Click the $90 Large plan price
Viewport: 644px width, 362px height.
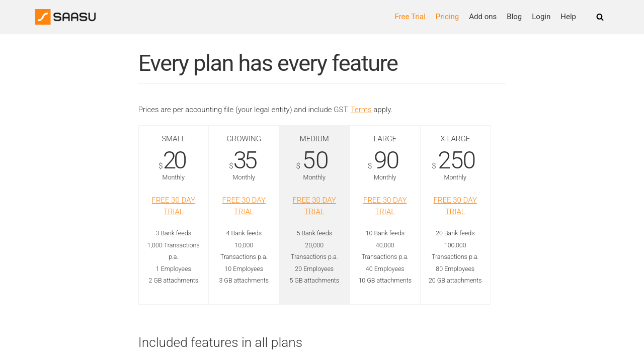pos(386,161)
